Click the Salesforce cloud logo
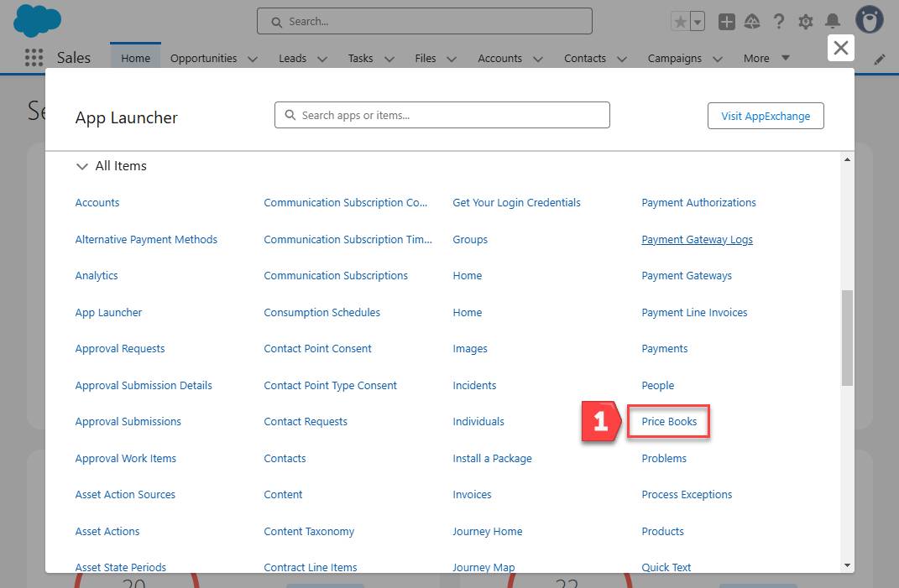 [x=37, y=20]
